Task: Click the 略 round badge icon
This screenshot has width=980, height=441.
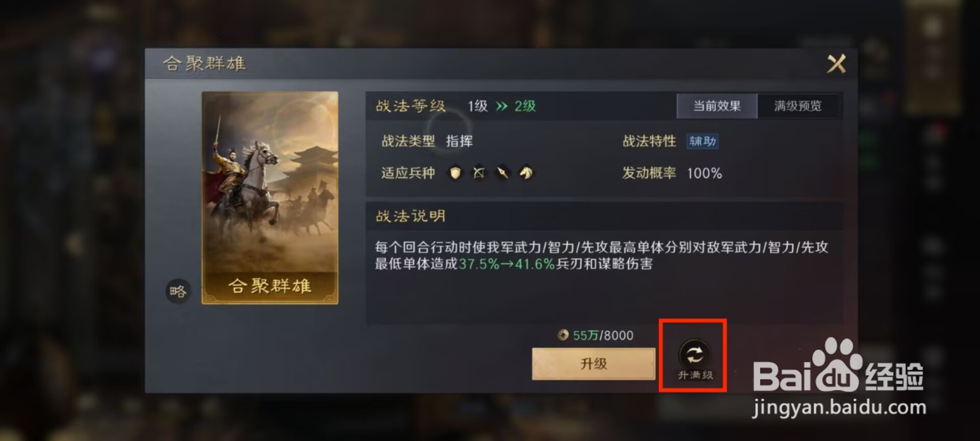Action: pyautogui.click(x=178, y=292)
